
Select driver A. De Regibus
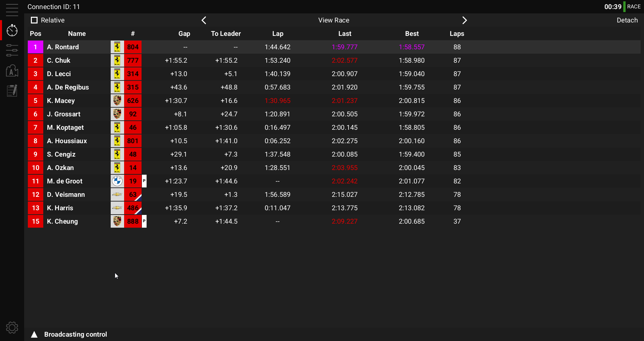pos(68,87)
